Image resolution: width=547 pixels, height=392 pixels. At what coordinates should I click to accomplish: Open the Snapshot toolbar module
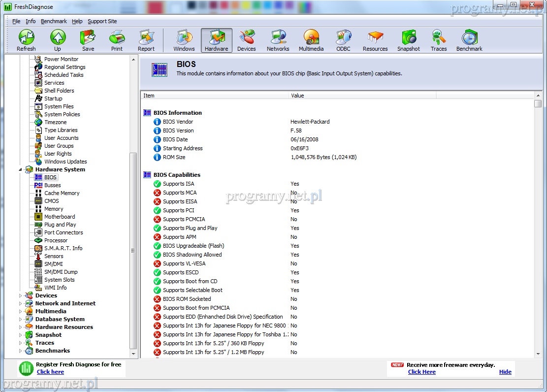(x=408, y=40)
